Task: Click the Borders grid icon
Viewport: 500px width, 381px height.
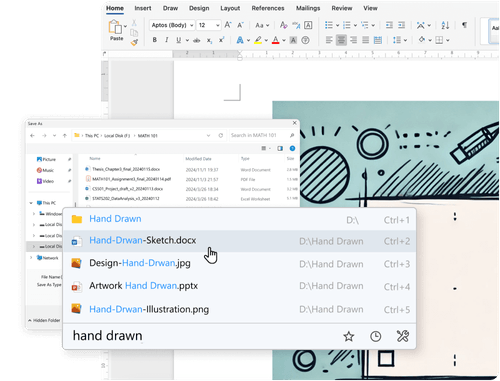Action: coord(439,40)
